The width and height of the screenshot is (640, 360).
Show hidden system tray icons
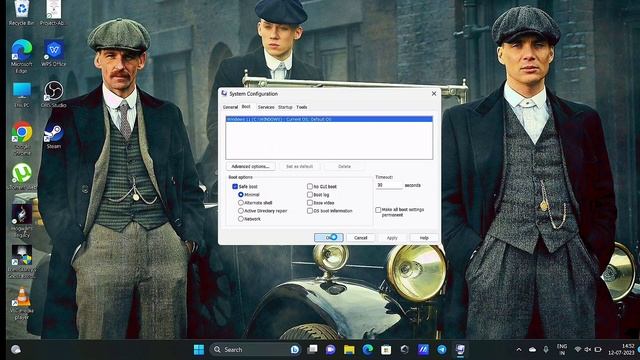pos(519,349)
